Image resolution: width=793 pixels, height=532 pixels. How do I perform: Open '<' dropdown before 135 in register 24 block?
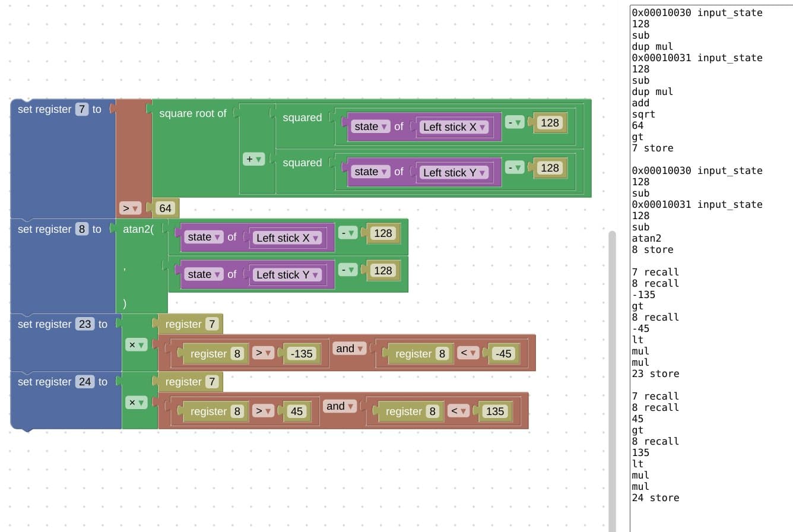click(x=459, y=411)
